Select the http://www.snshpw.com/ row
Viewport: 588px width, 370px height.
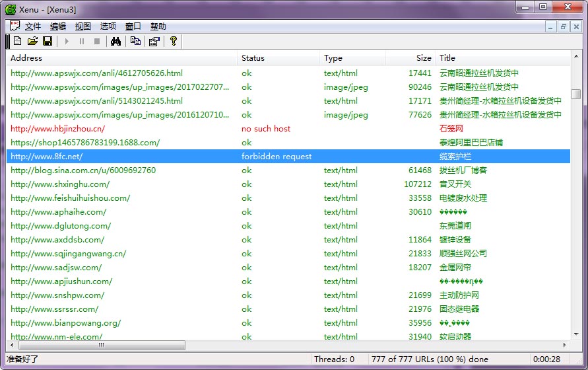(x=288, y=295)
